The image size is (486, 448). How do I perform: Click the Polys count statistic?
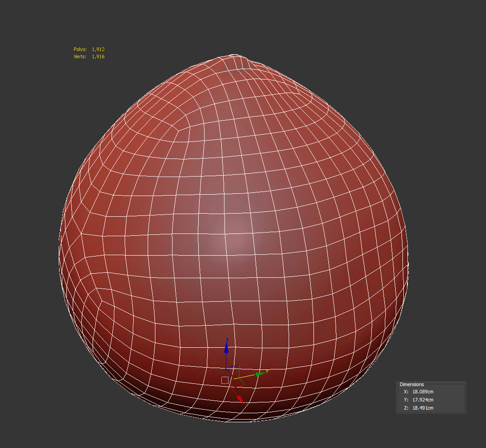(x=89, y=49)
